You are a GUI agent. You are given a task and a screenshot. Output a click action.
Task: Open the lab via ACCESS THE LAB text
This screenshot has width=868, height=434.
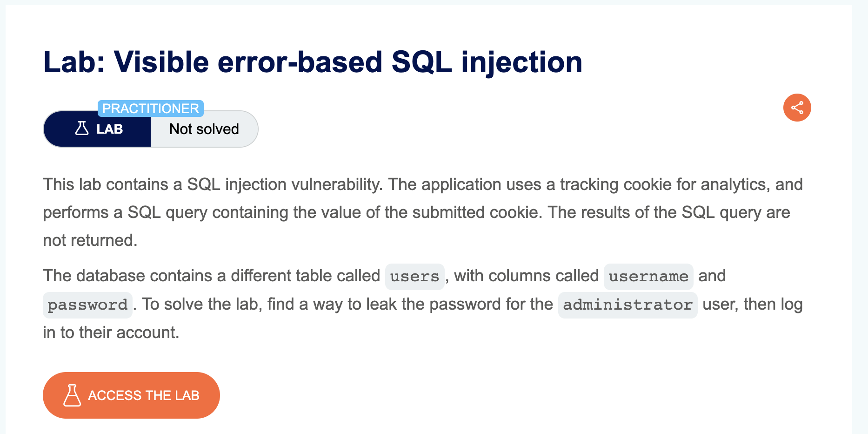tap(144, 395)
